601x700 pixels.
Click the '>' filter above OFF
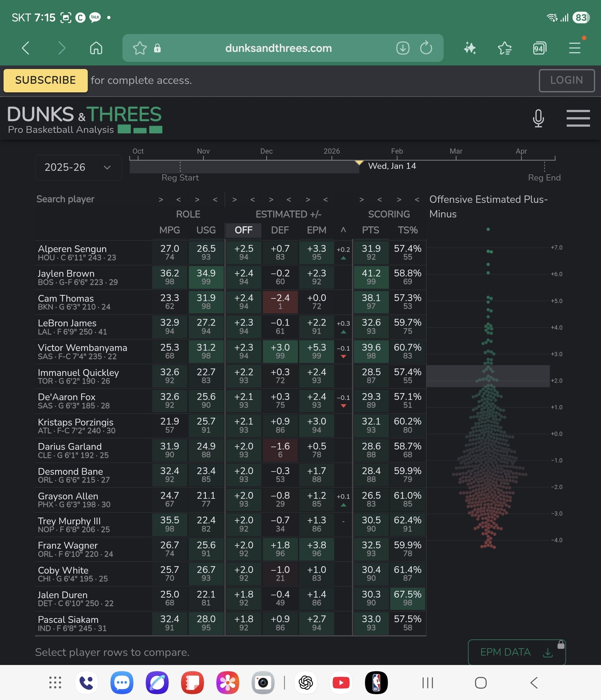click(x=235, y=200)
